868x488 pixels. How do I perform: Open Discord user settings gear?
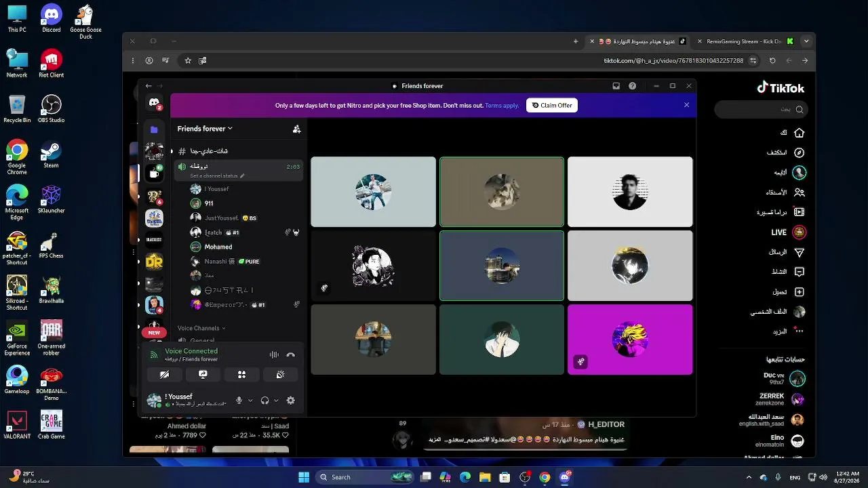coord(291,401)
